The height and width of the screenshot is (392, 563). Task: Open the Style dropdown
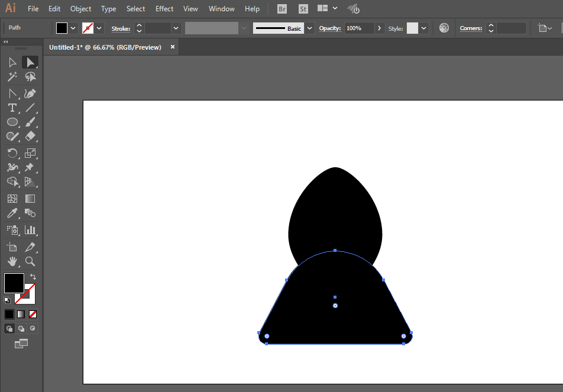pos(423,28)
